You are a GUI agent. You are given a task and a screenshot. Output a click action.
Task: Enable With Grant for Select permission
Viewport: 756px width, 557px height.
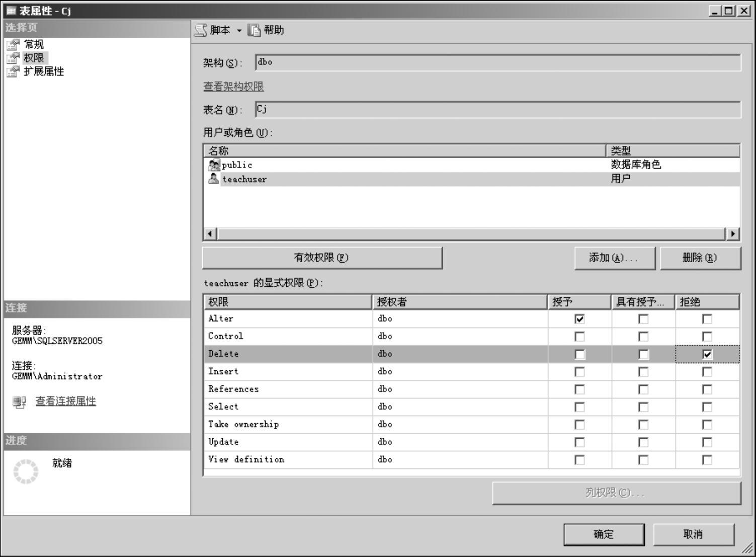pos(643,407)
